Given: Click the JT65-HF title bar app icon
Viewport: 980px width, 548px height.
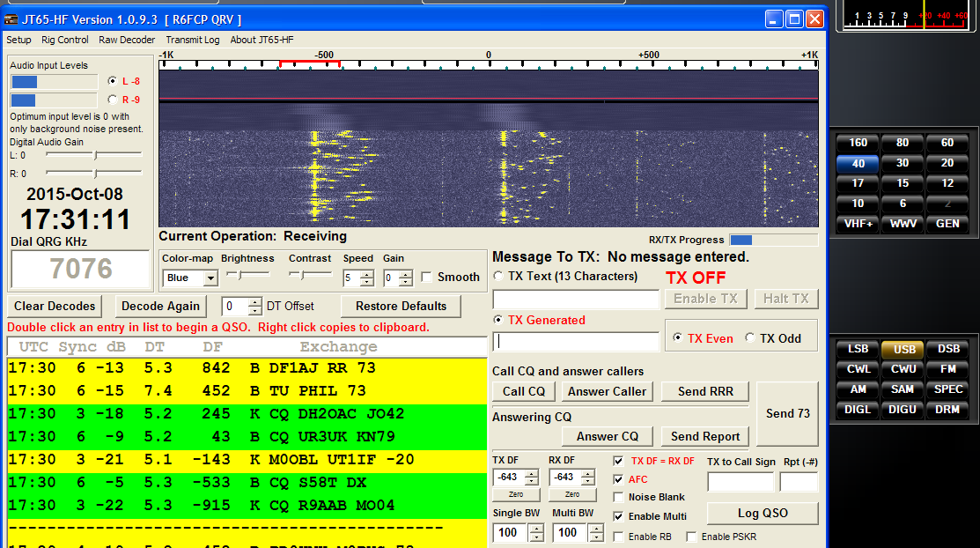Looking at the screenshot, I should click(x=12, y=19).
